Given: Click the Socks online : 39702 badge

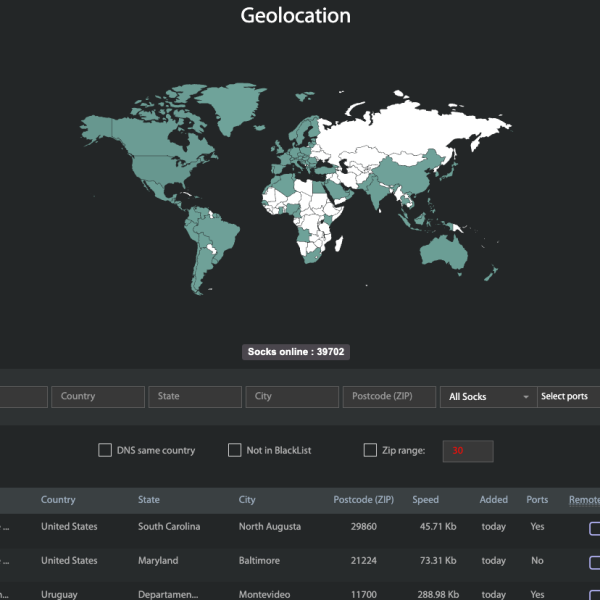Looking at the screenshot, I should (x=296, y=352).
